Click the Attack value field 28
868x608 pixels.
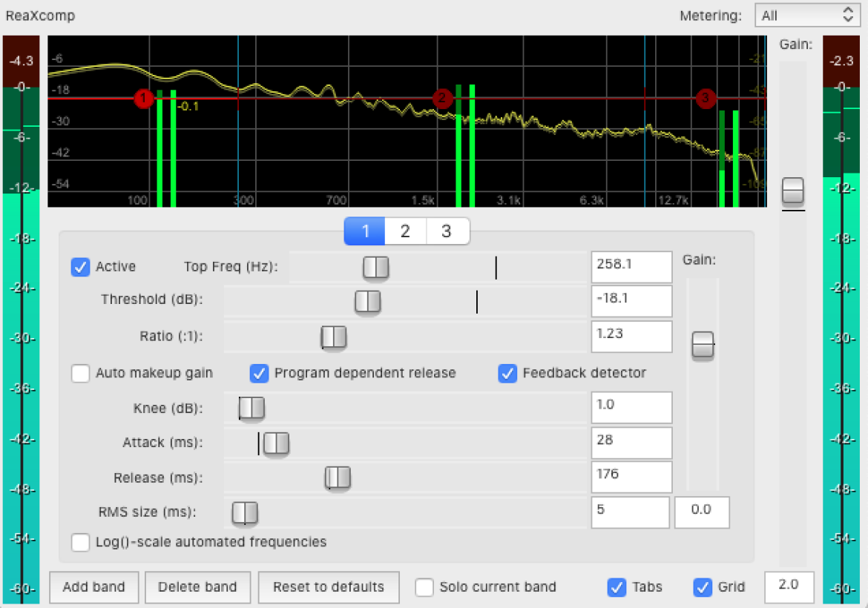coord(631,443)
